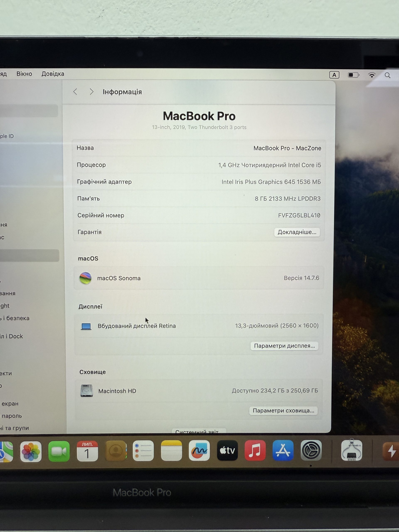The height and width of the screenshot is (532, 399).
Task: Click the Докладніше… warranty button
Action: [x=297, y=232]
